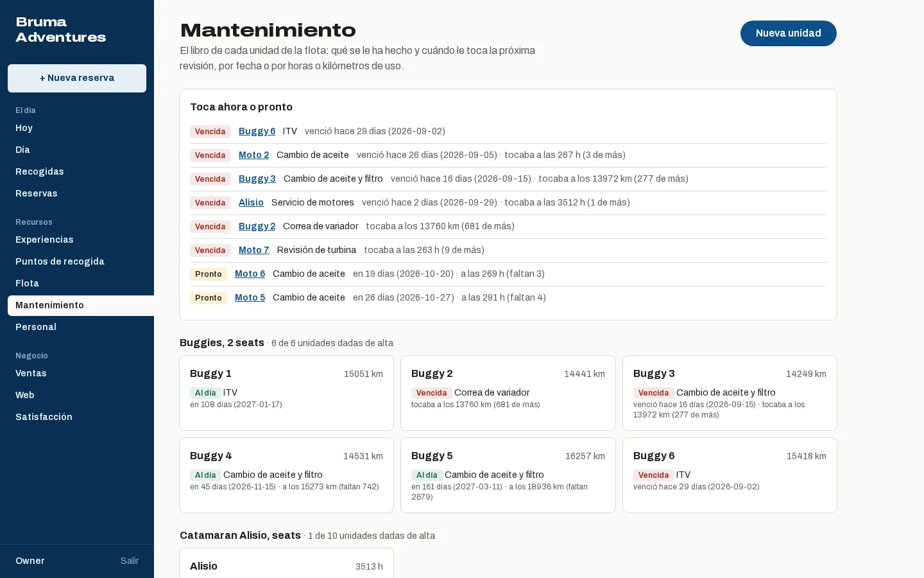
Task: Open the Buggy 2 link in Toca ahora list
Action: 257,226
